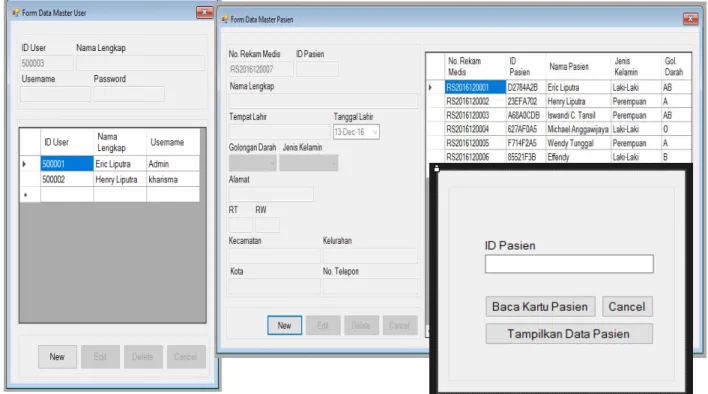Focus the Password input field
This screenshot has width=708, height=394.
coord(129,94)
